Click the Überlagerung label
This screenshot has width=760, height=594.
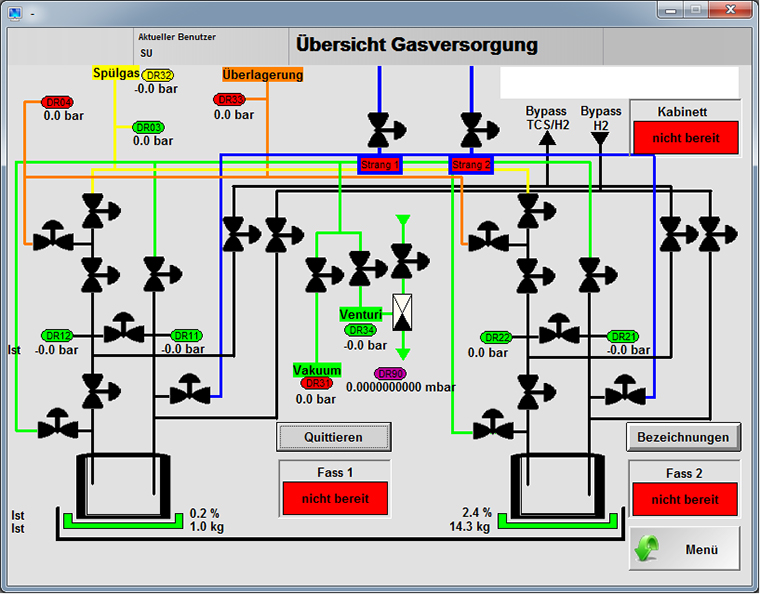point(263,75)
